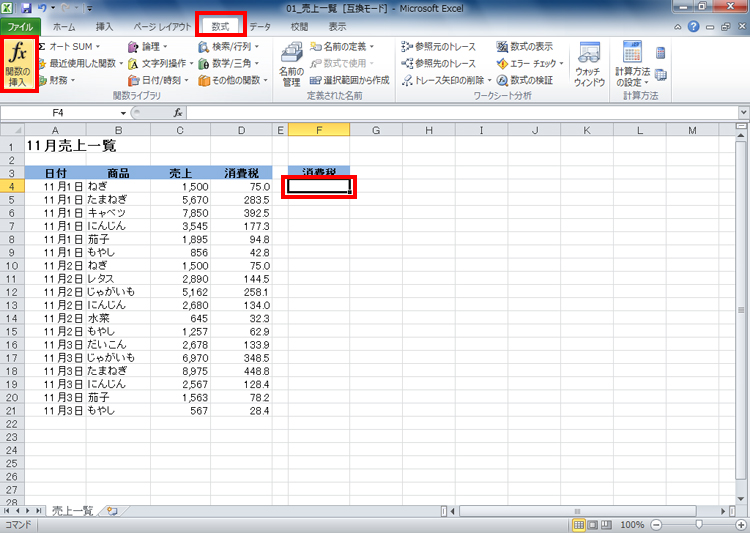
Task: Adjust the zoom slider handle
Action: pos(699,525)
